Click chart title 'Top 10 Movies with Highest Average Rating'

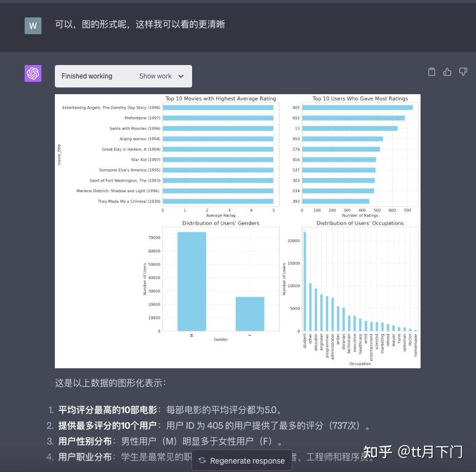(x=221, y=99)
